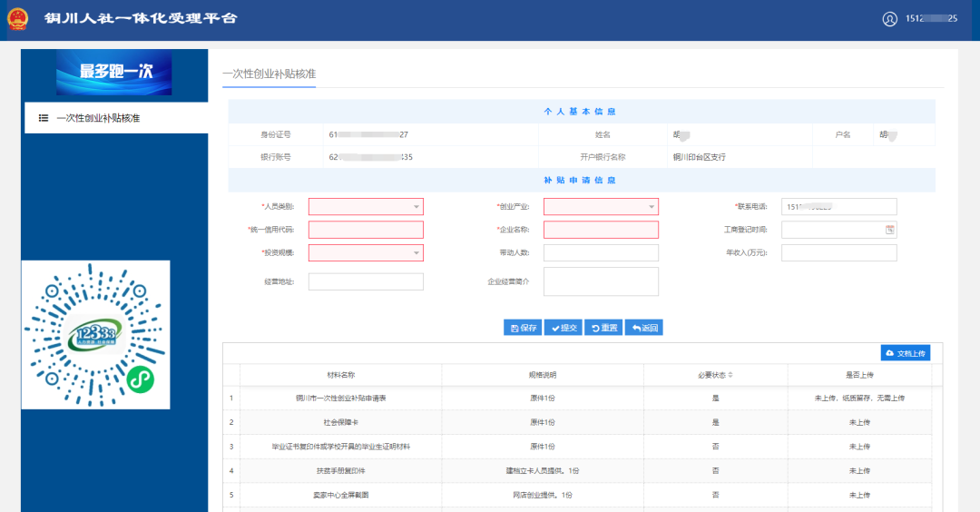Viewport: 980px width, 512px height.
Task: Expand the 创业产业 dropdown
Action: pos(601,206)
